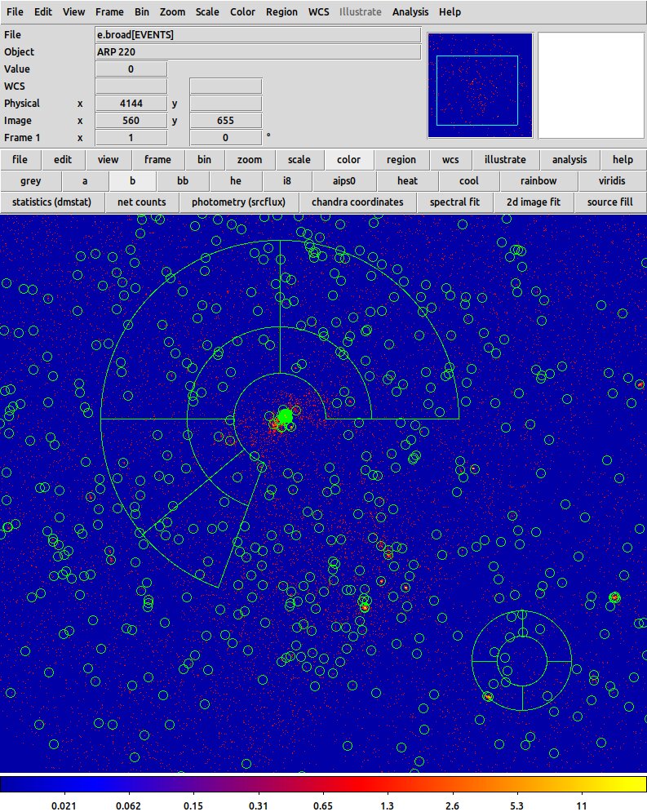This screenshot has height=812, width=647.
Task: Click the Image x field showing 560
Action: (x=131, y=120)
